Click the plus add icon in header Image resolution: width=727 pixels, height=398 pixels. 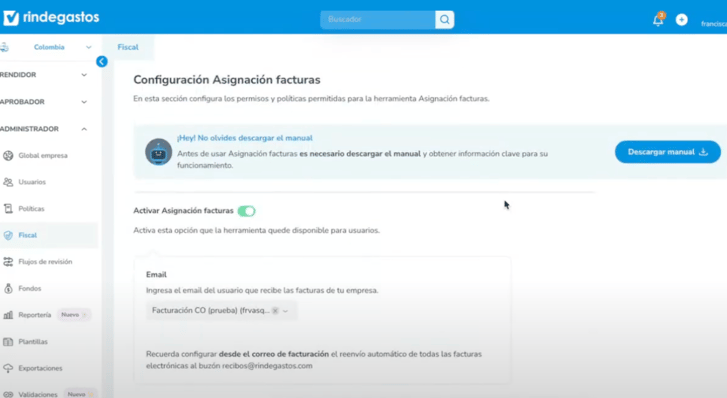[682, 19]
